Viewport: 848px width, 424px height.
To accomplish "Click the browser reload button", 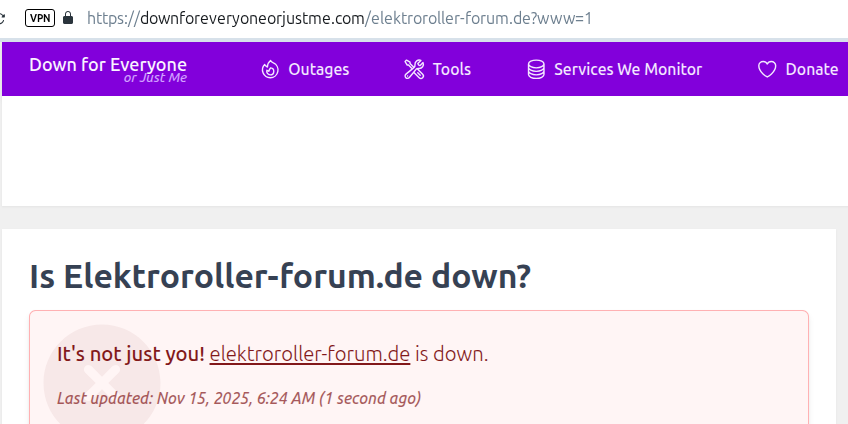I will [x=3, y=17].
